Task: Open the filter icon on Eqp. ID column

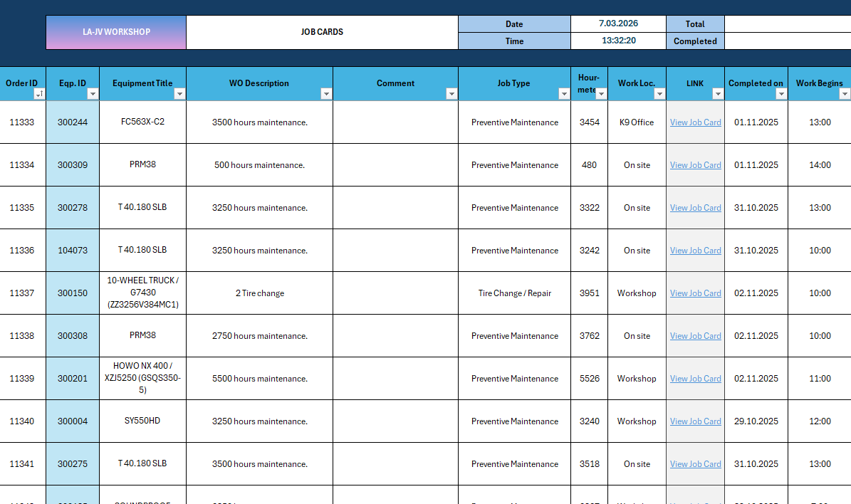Action: 93,93
